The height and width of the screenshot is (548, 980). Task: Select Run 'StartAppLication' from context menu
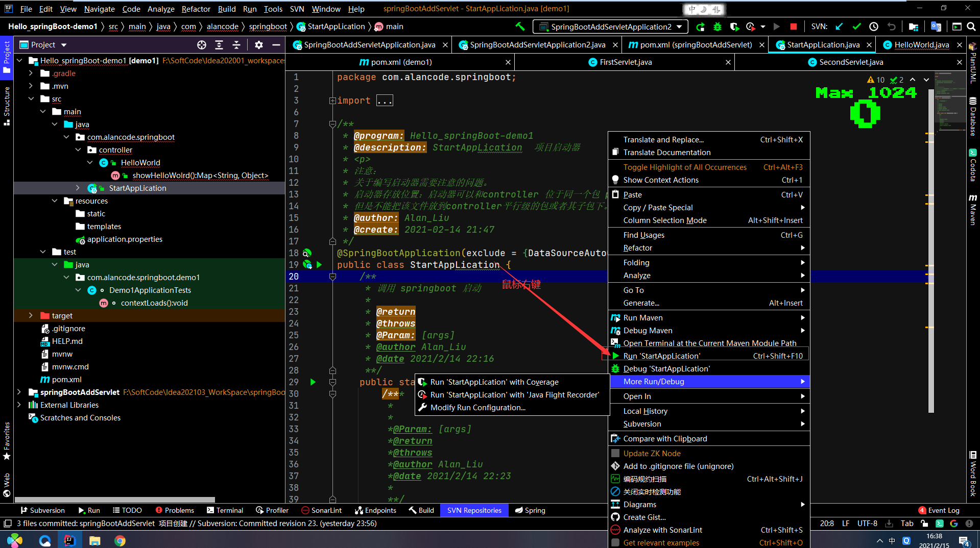(709, 356)
